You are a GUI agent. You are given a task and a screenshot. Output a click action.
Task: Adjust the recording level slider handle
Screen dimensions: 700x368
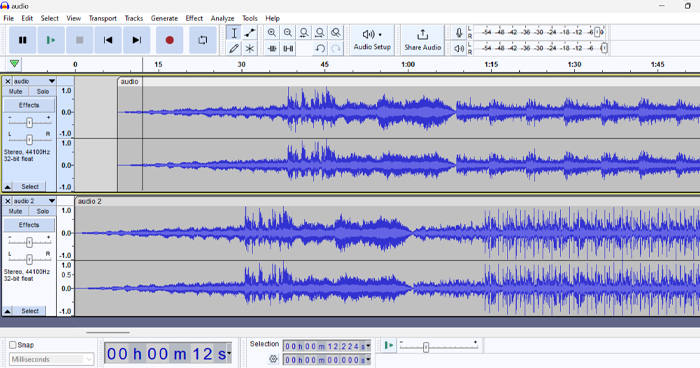(597, 32)
